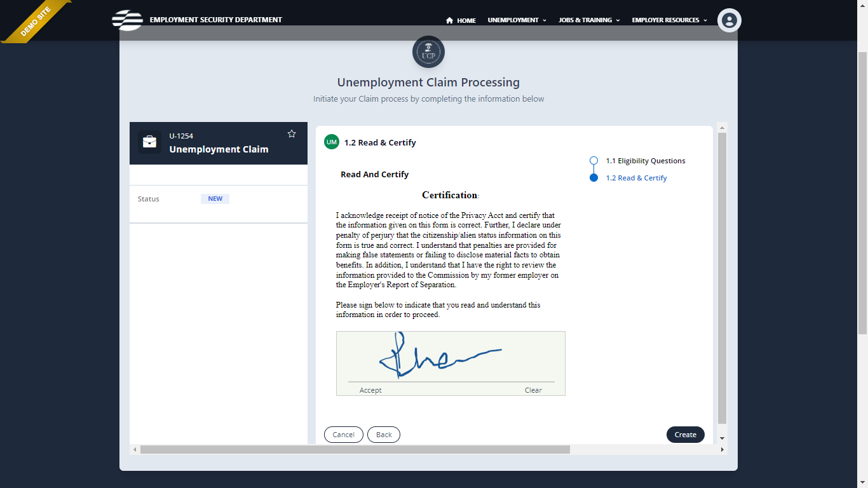Expand the Employer Resources menu

(669, 20)
